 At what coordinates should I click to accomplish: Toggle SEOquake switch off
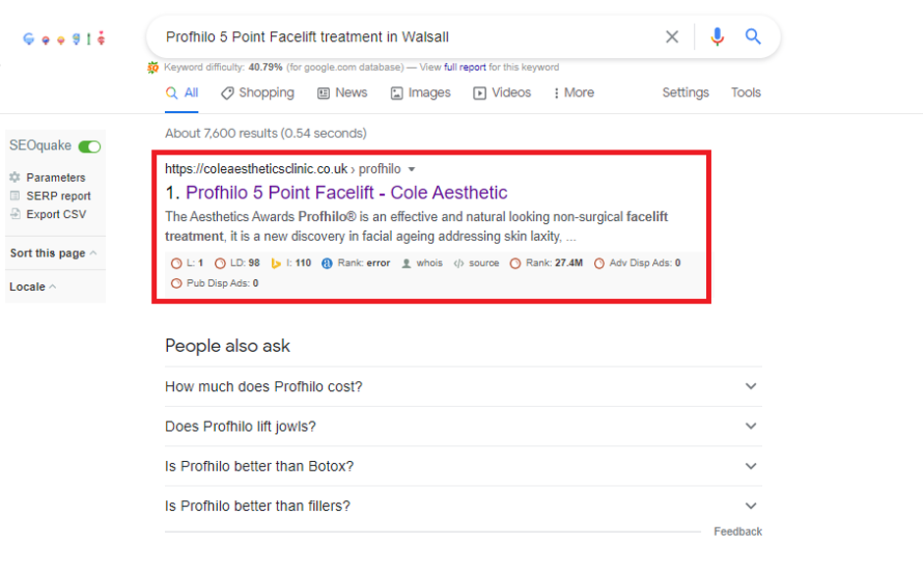(x=89, y=146)
